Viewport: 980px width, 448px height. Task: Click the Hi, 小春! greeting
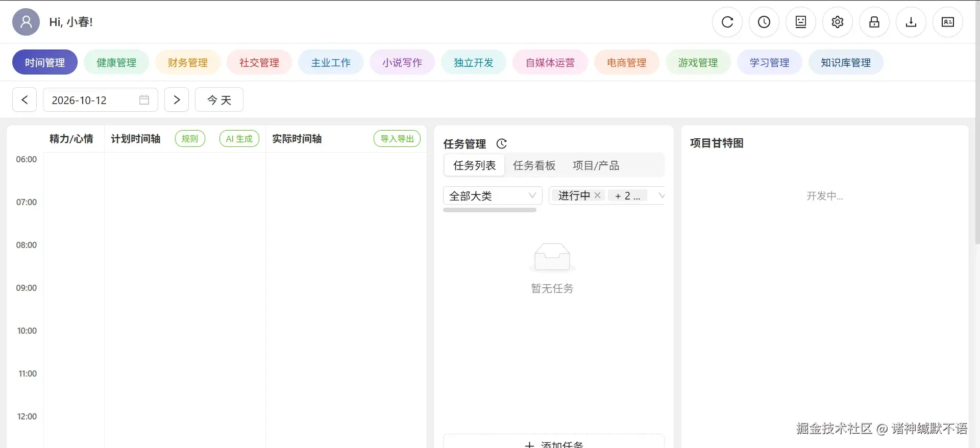click(x=71, y=22)
